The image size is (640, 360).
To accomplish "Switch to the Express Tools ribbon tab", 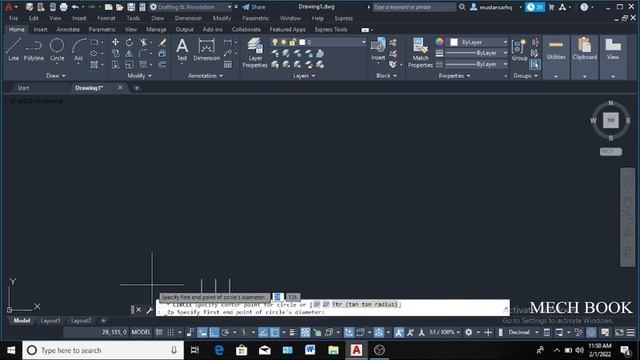I will [x=331, y=29].
